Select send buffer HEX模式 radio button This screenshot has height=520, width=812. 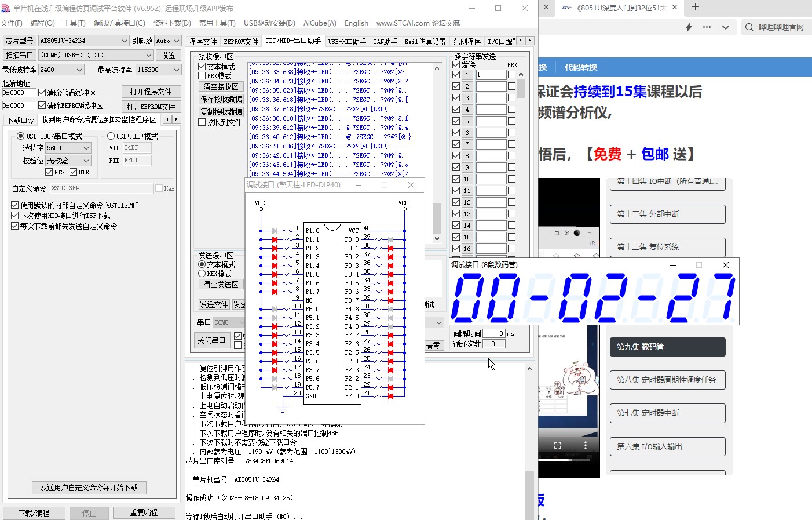(202, 274)
